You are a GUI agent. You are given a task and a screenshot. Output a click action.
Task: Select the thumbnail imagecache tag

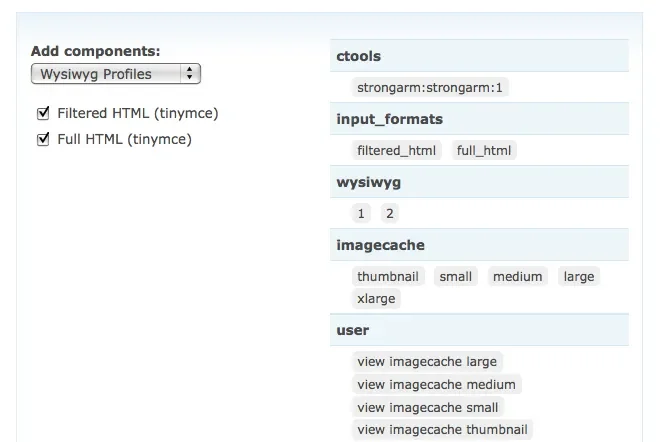point(388,276)
